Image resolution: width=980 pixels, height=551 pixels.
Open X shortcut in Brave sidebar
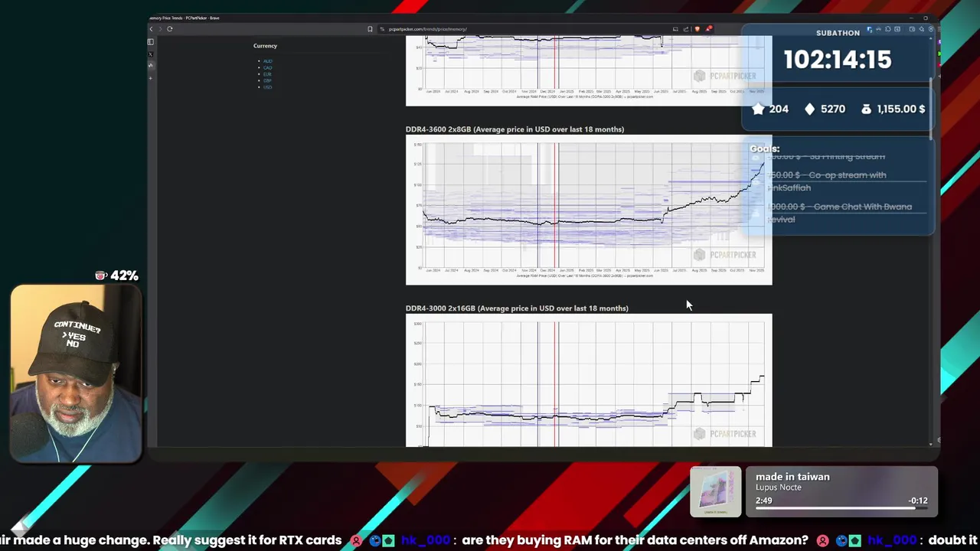tap(151, 54)
